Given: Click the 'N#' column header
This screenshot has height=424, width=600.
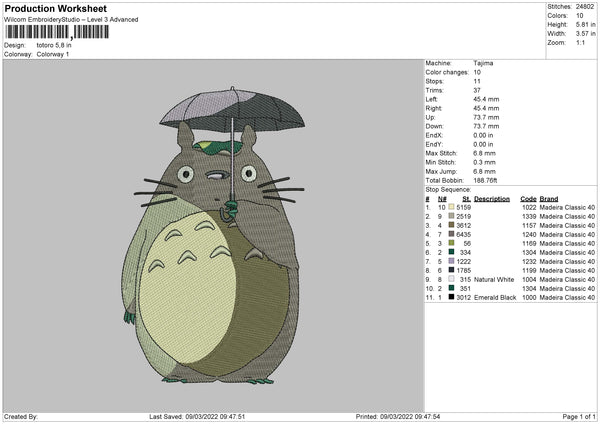Looking at the screenshot, I should [x=442, y=199].
